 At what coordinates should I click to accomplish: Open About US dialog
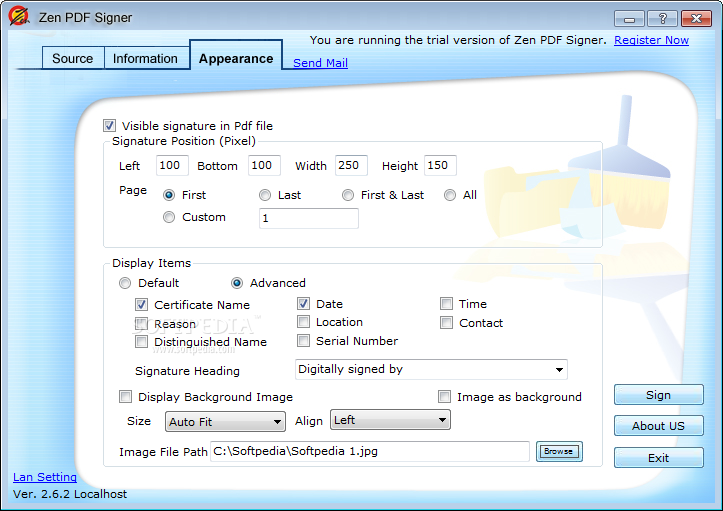[x=658, y=426]
